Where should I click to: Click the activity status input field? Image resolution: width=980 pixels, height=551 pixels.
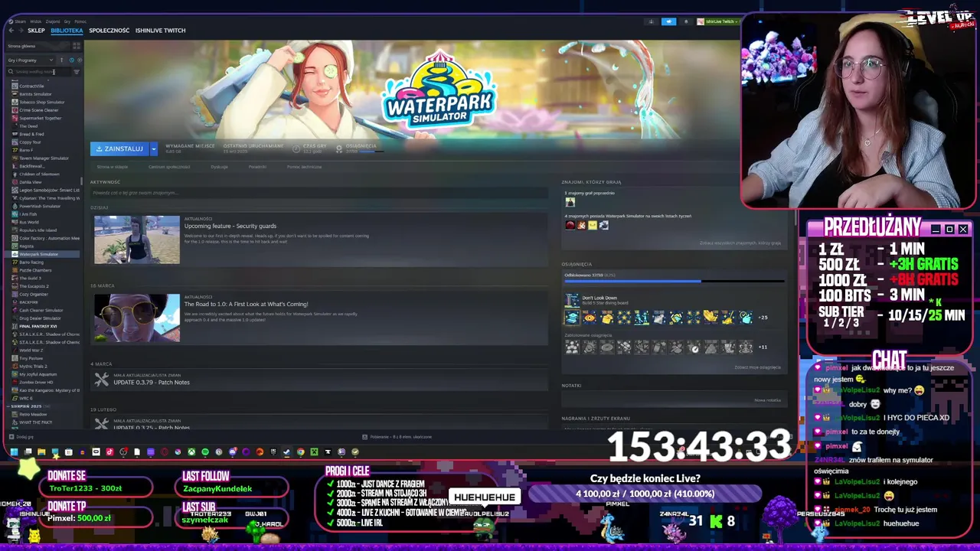(319, 193)
